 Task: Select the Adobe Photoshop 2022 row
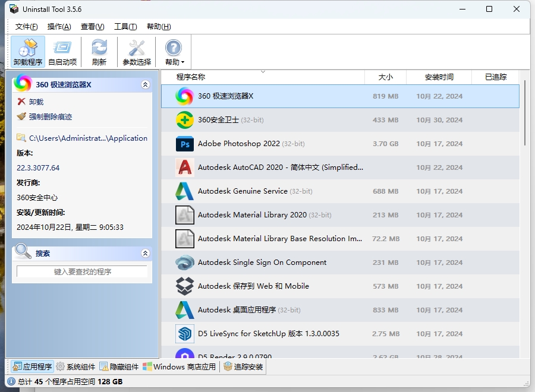(340, 144)
